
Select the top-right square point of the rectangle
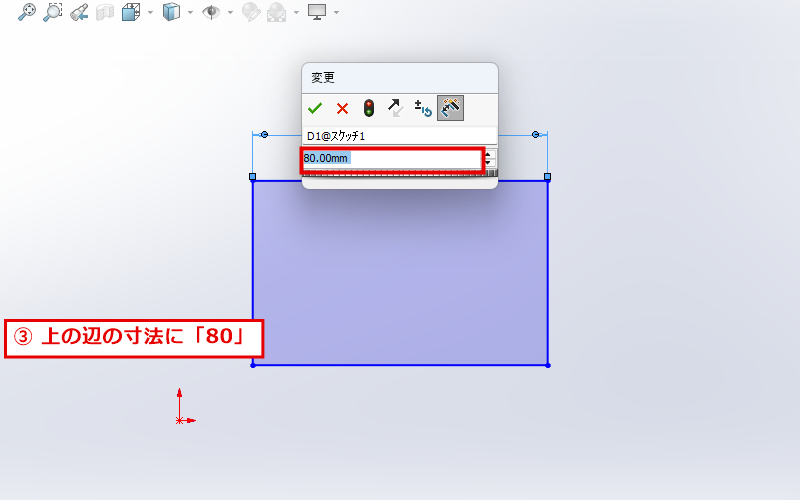(547, 177)
